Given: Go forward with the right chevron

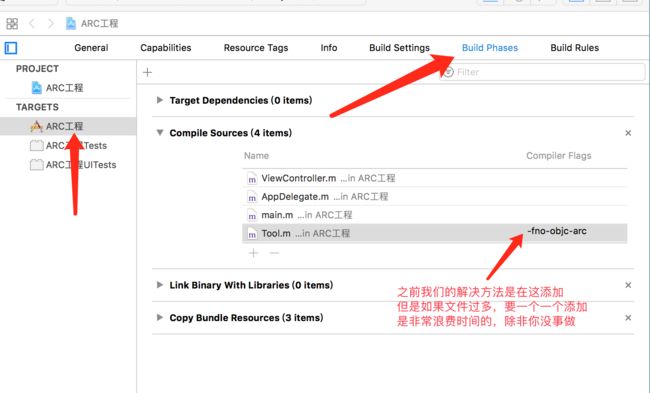Looking at the screenshot, I should 51,24.
